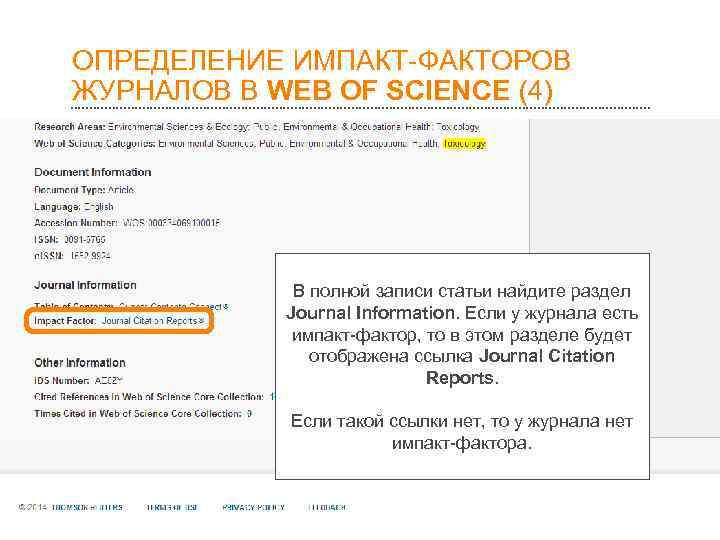720x540 pixels.
Task: Click the IDS Number line
Action: (x=79, y=381)
